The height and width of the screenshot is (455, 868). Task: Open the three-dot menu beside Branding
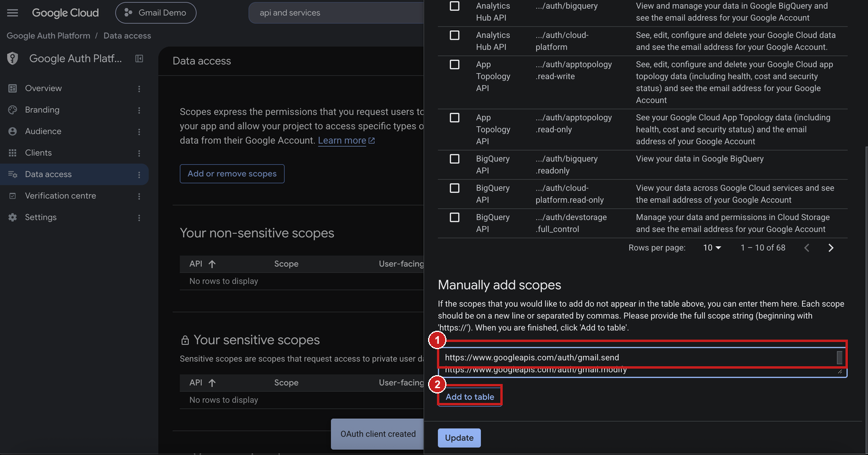[x=139, y=110]
